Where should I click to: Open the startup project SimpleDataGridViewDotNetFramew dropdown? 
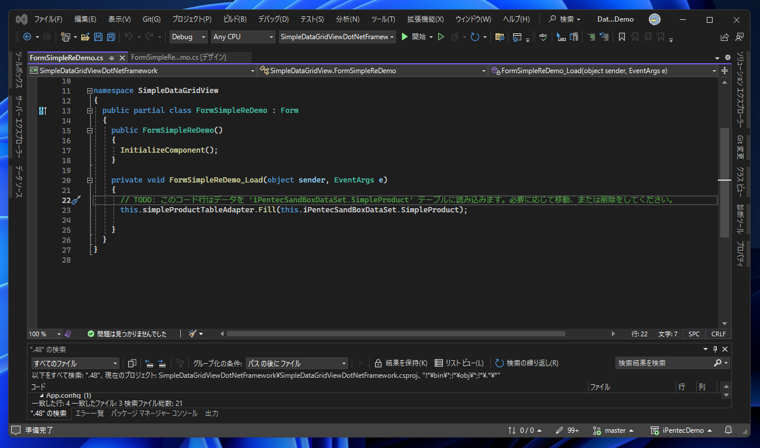[x=337, y=37]
